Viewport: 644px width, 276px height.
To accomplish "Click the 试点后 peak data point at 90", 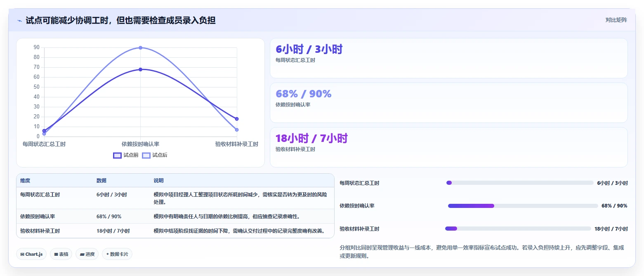I will (x=140, y=48).
